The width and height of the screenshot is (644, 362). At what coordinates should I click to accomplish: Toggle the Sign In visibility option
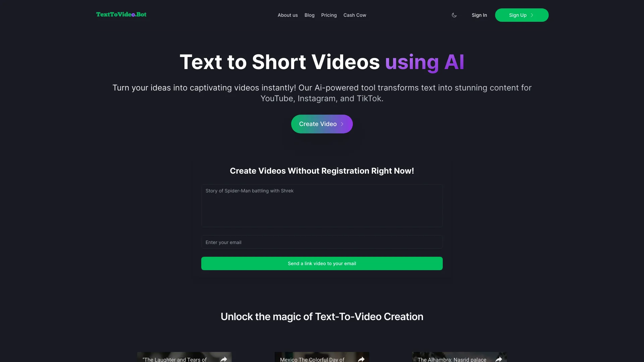pos(479,15)
